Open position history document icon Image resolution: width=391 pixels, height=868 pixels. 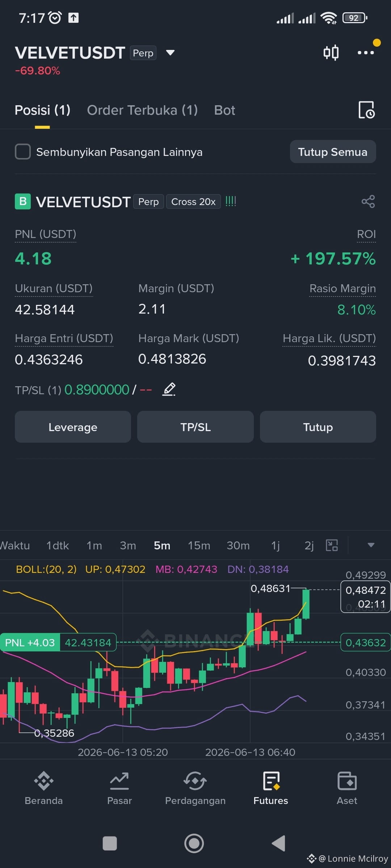(366, 110)
